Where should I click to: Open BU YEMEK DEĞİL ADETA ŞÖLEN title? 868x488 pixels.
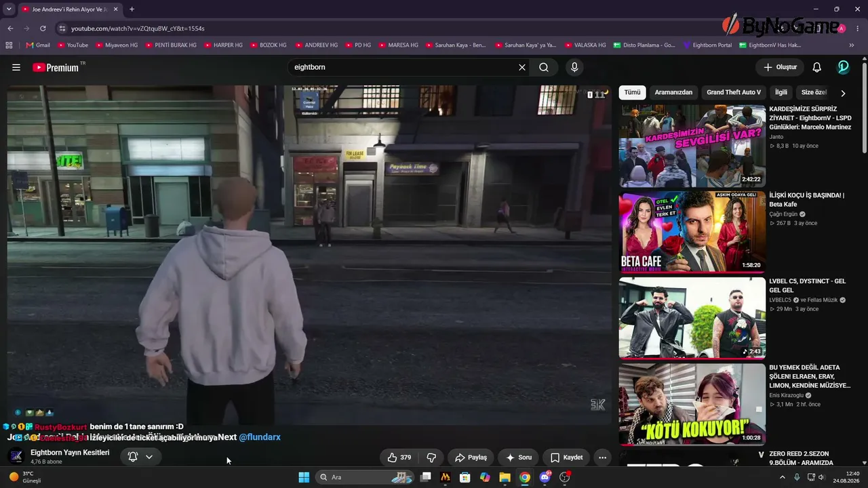pos(810,376)
